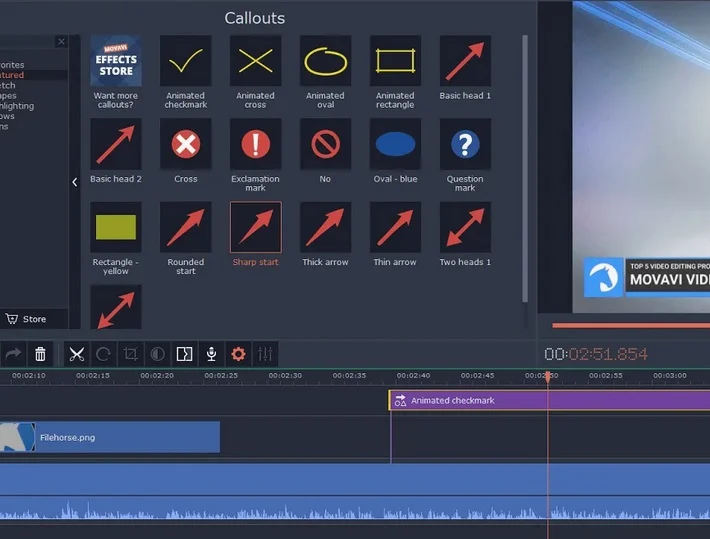Select the Sharp start arrow callout
This screenshot has height=539, width=710.
pyautogui.click(x=255, y=227)
